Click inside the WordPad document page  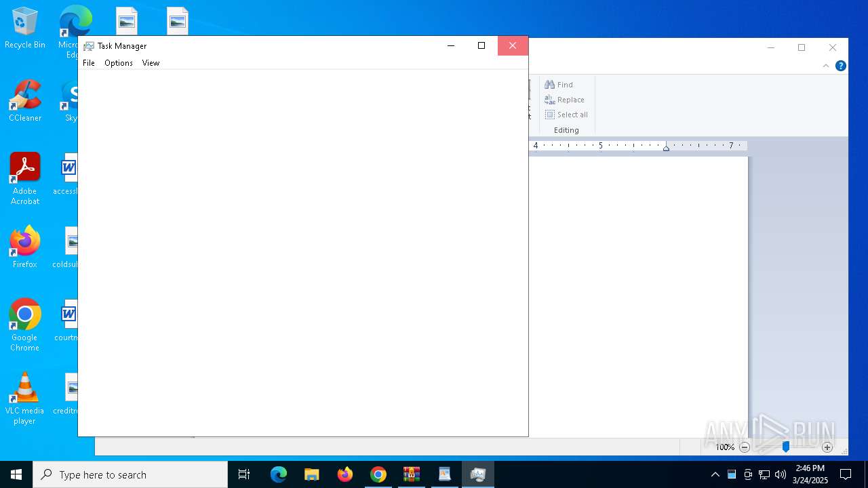638,297
